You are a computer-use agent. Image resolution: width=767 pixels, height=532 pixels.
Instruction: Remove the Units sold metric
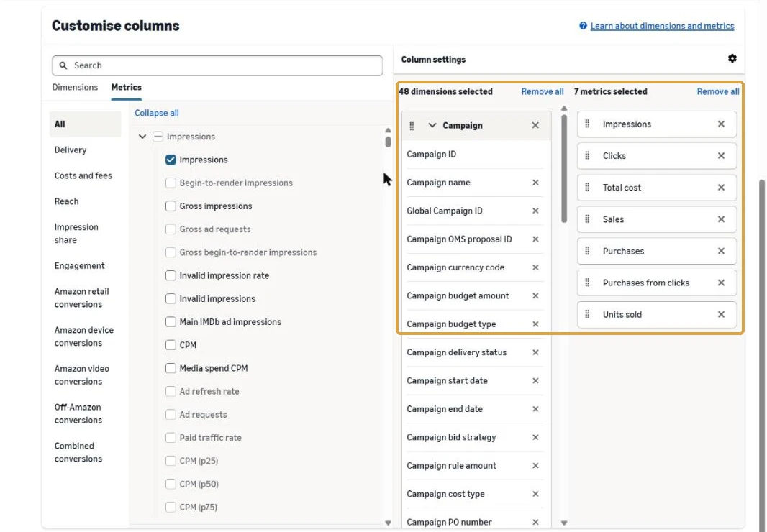point(721,315)
